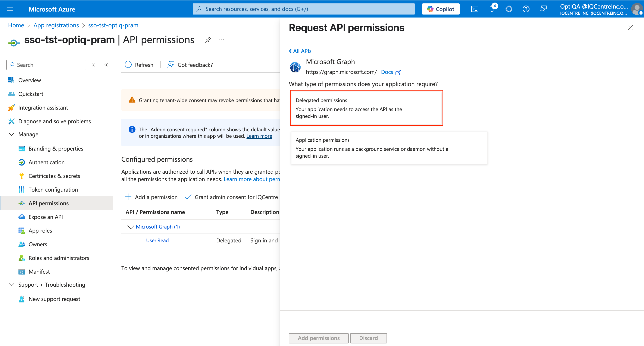The height and width of the screenshot is (346, 644).
Task: Click the Grant admin consent checkmark icon
Action: coord(188,197)
